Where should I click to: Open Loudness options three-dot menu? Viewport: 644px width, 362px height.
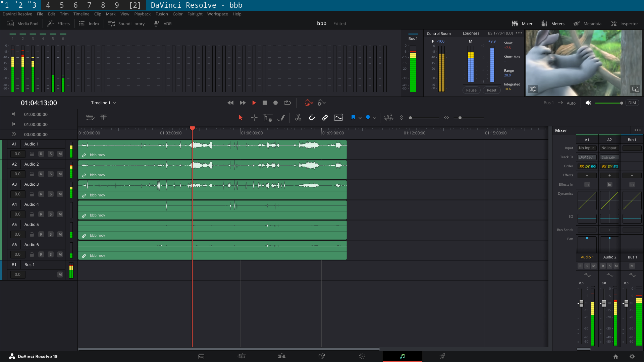coord(519,33)
